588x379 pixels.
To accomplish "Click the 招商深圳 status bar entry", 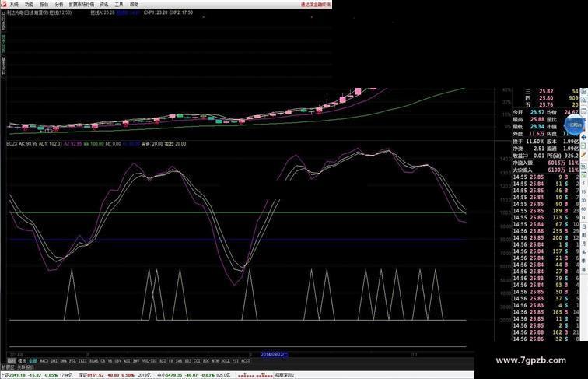I will point(285,375).
